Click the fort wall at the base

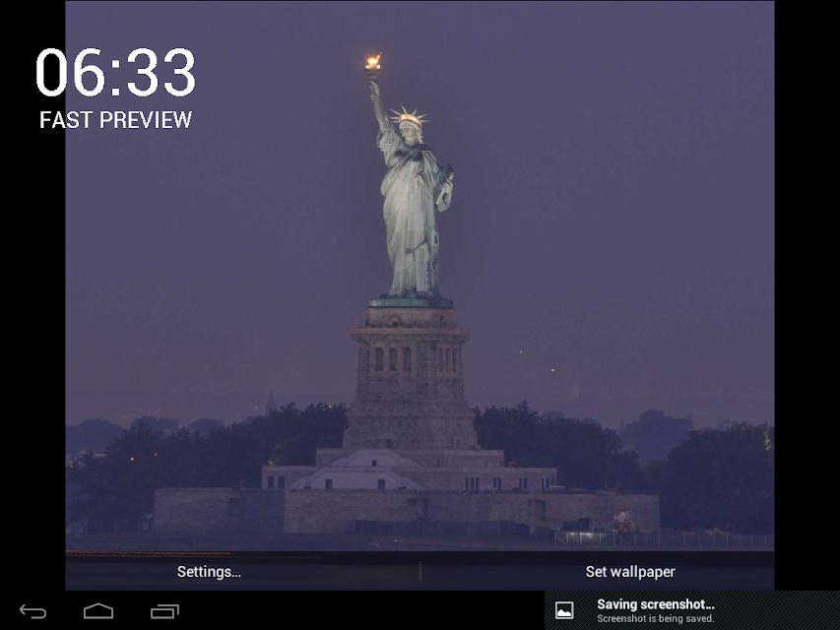coord(406,510)
